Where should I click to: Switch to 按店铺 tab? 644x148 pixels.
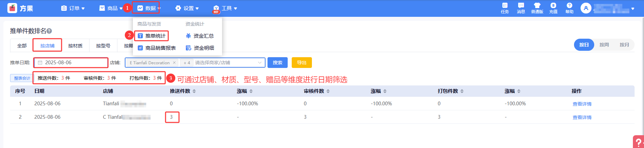47,45
